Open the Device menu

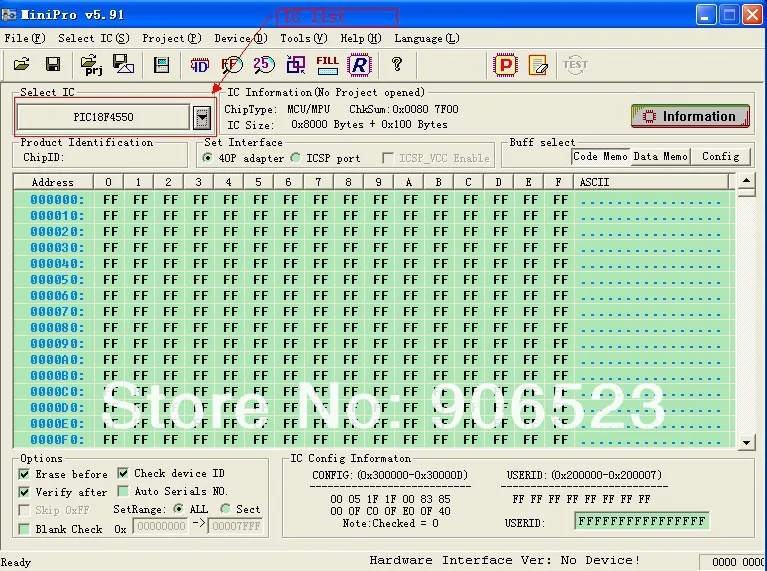(x=241, y=38)
